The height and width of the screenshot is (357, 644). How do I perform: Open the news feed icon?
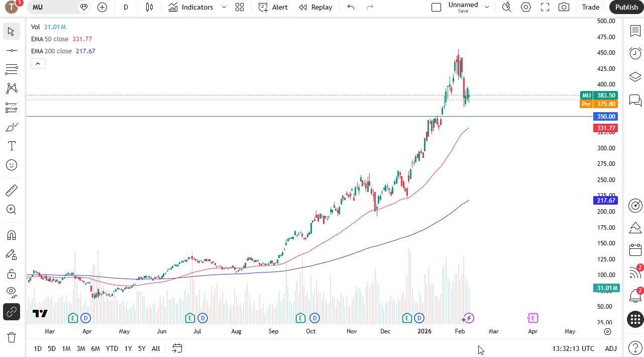(x=635, y=273)
